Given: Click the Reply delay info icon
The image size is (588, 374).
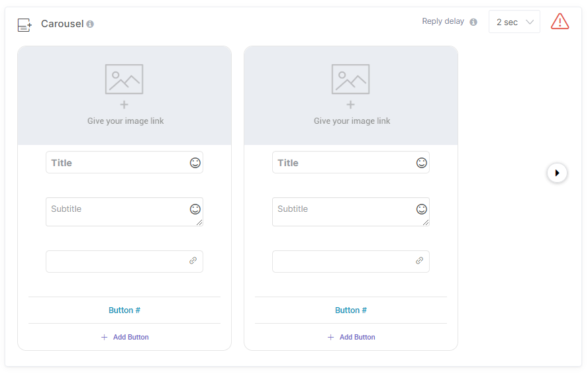Looking at the screenshot, I should 473,22.
